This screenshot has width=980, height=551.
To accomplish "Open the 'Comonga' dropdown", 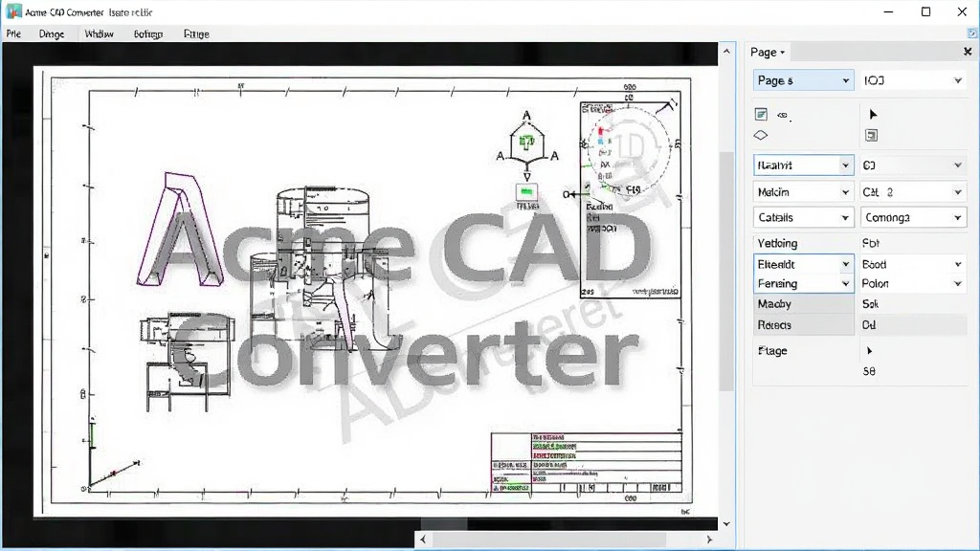I will click(913, 217).
